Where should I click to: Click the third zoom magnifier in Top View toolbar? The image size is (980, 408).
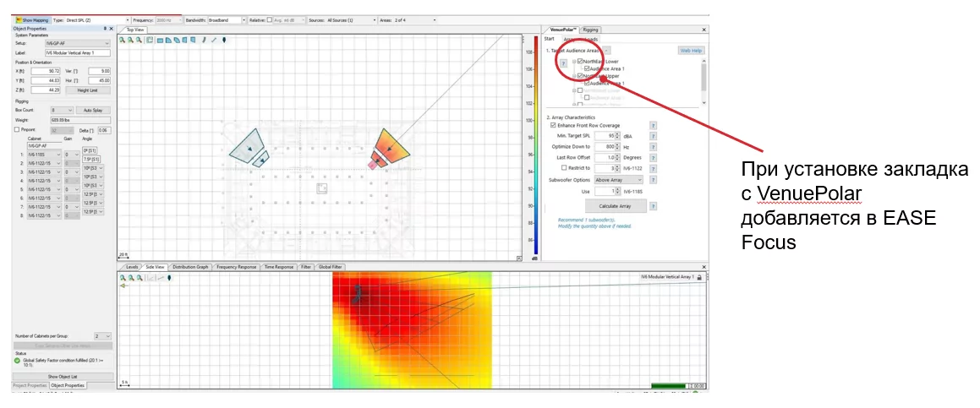point(137,40)
